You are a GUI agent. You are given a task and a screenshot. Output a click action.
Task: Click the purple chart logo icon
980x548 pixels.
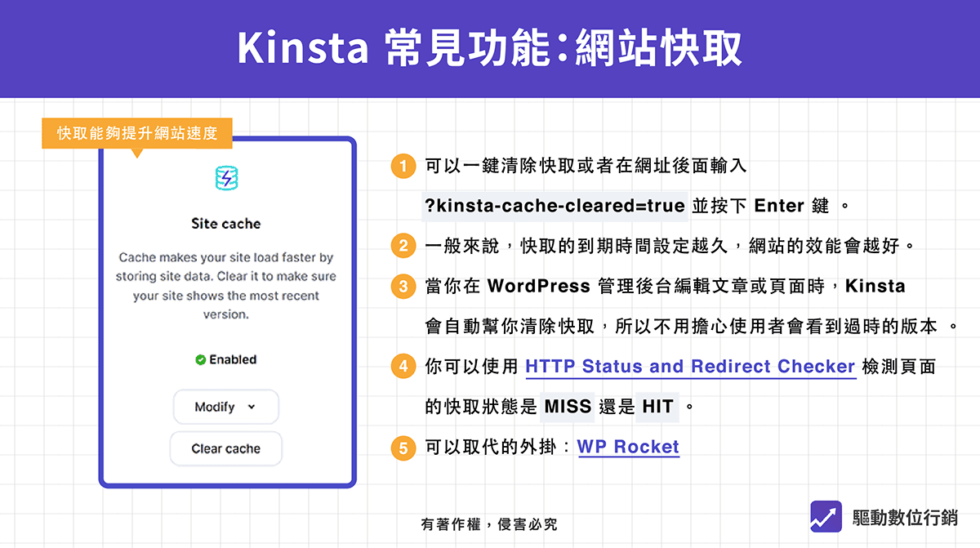(826, 516)
